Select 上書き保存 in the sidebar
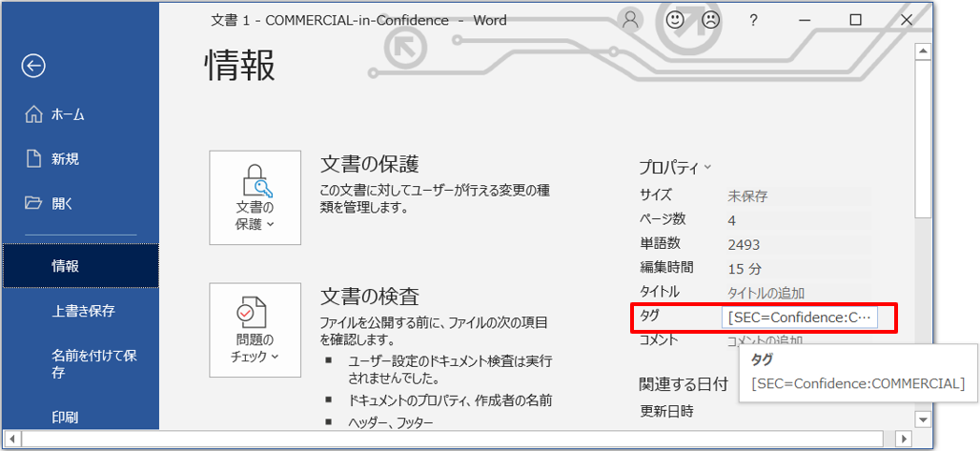Viewport: 980px width, 451px height. pos(84,311)
